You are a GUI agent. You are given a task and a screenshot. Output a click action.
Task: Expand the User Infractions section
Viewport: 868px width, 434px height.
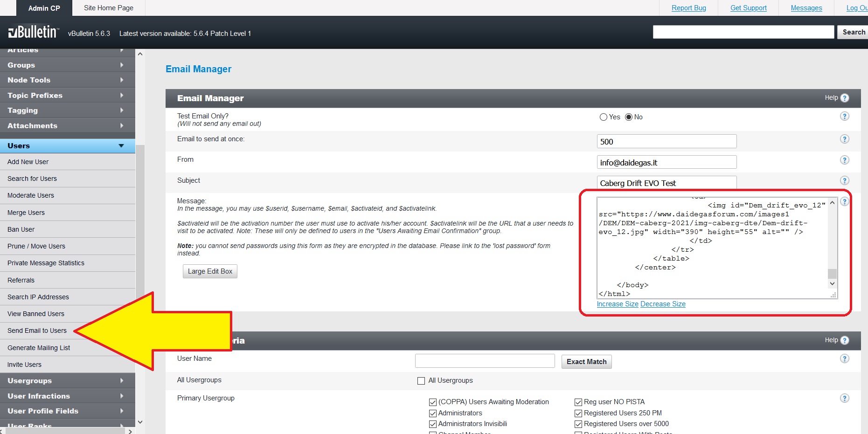pos(68,396)
